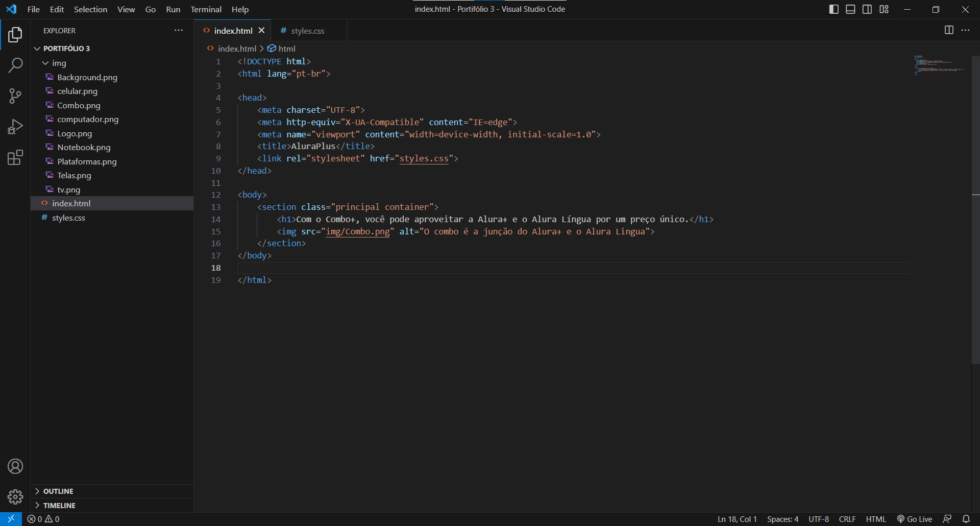
Task: Close the index.html tab
Action: (x=261, y=30)
